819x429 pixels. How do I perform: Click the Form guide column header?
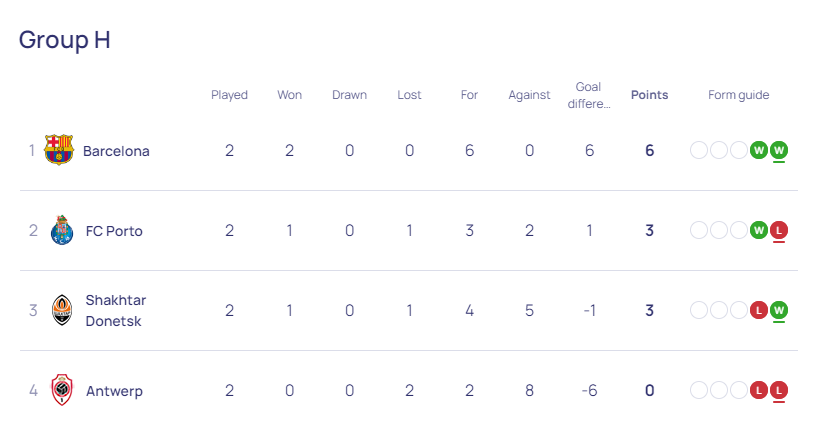coord(739,95)
